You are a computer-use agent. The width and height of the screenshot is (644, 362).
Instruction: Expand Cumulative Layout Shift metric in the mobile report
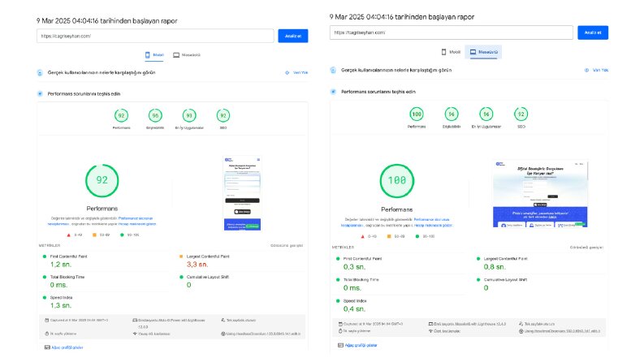point(242,281)
